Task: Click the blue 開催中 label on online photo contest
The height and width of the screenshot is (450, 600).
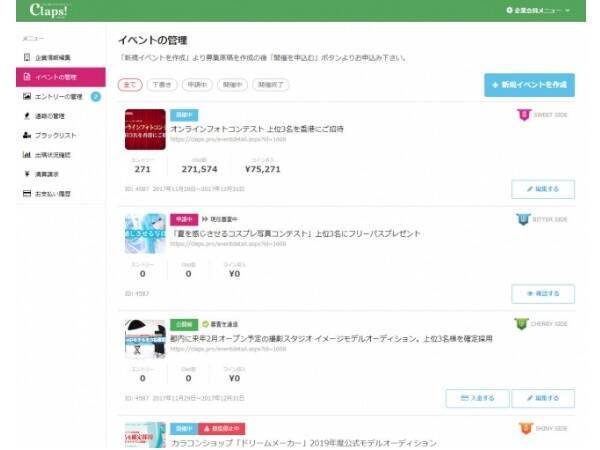Action: point(184,115)
